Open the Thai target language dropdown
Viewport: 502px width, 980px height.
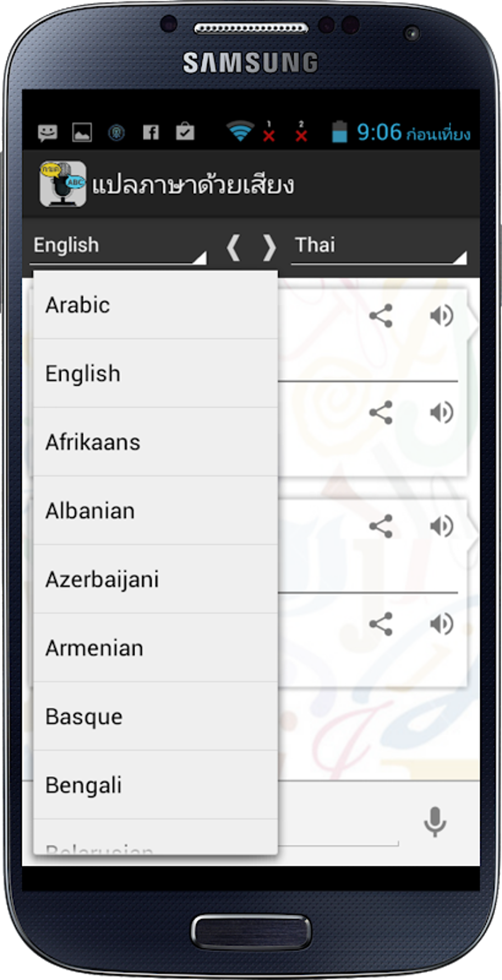coord(378,246)
